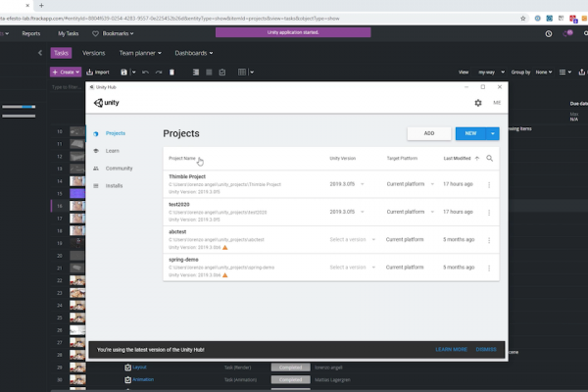Open more options menu for abctest
This screenshot has width=588, height=392.
pos(489,240)
